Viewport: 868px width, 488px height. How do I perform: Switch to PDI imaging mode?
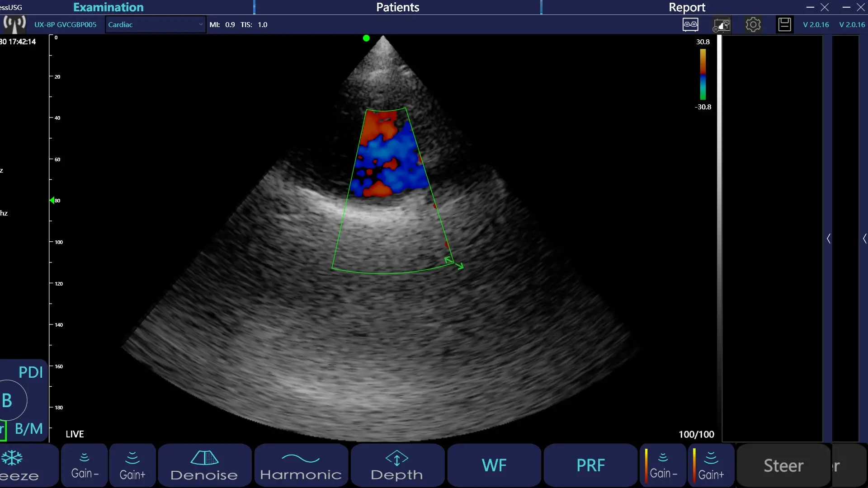30,372
